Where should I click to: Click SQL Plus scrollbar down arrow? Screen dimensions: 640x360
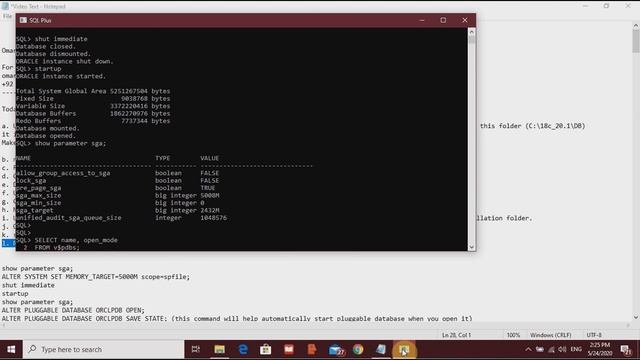[472, 247]
